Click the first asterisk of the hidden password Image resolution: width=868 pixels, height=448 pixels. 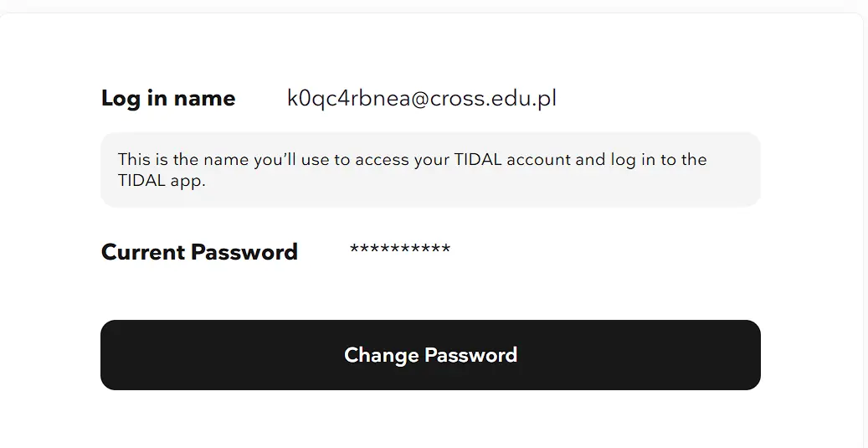pyautogui.click(x=355, y=250)
